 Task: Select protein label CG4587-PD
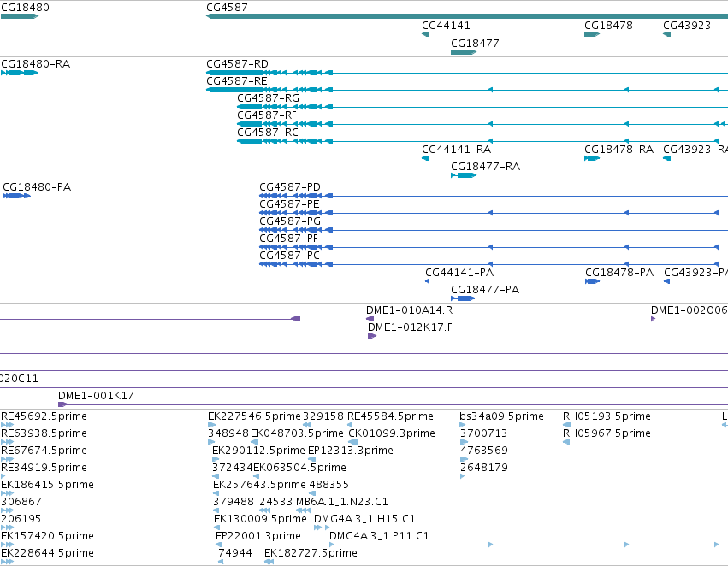pyautogui.click(x=290, y=187)
